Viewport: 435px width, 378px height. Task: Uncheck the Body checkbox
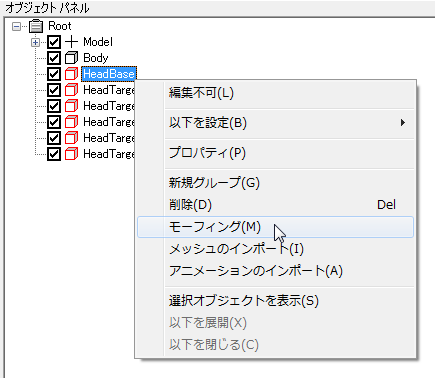(54, 58)
